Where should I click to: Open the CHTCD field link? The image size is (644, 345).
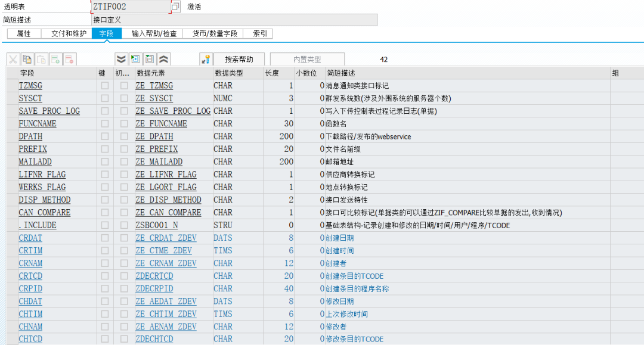pos(30,339)
